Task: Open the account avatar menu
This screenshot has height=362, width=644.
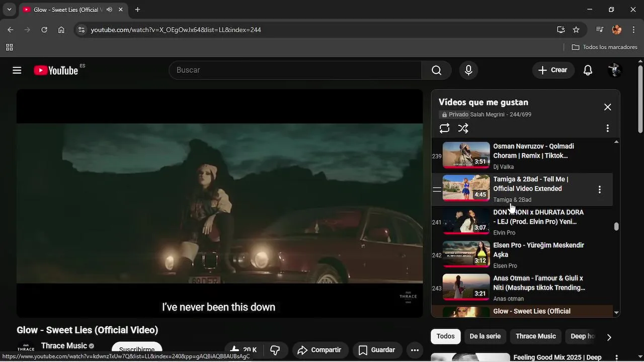Action: pyautogui.click(x=614, y=70)
